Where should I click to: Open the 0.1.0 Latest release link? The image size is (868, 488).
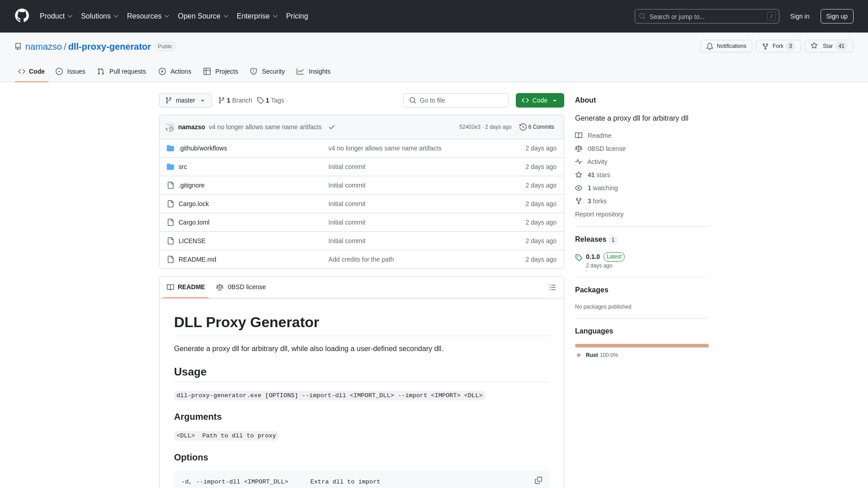[593, 256]
